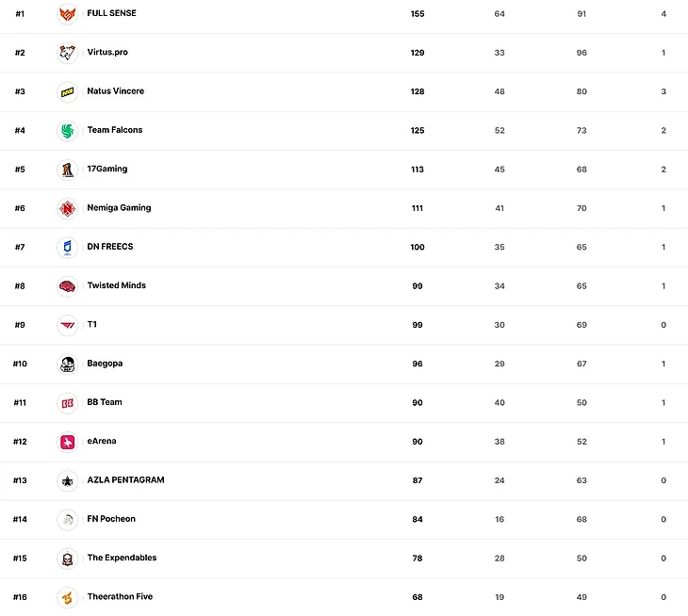This screenshot has height=616, width=688.
Task: Click the DN FREECS blue logo
Action: pyautogui.click(x=67, y=247)
